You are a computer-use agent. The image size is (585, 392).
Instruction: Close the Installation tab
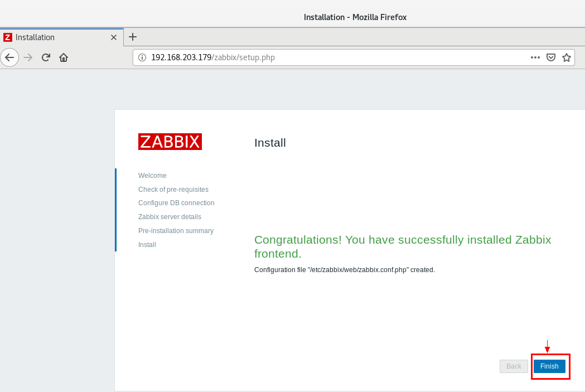point(114,37)
